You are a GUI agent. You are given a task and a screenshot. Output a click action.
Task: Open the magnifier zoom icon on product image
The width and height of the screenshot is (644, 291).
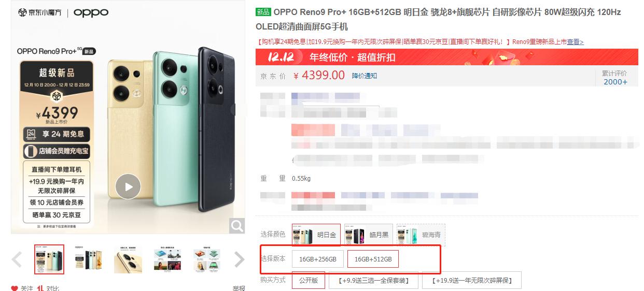click(x=237, y=225)
